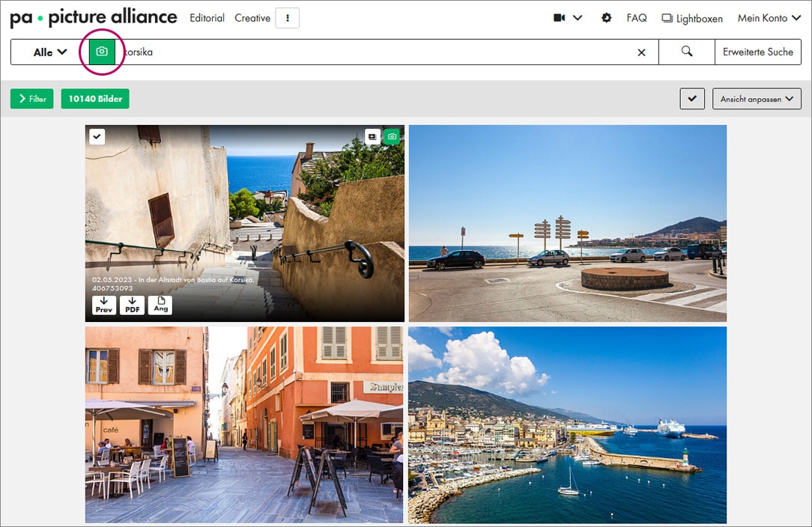The image size is (812, 527).
Task: Open the Ansicht anpassen dropdown
Action: (x=757, y=99)
